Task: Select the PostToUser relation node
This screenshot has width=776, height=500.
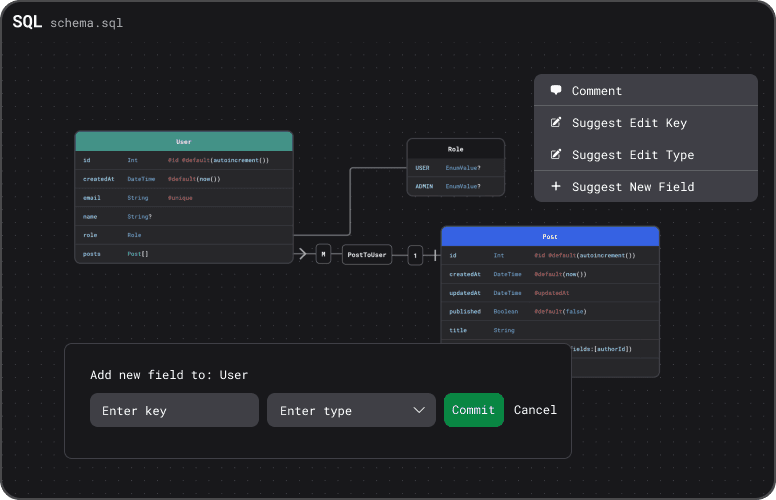Action: pyautogui.click(x=367, y=255)
